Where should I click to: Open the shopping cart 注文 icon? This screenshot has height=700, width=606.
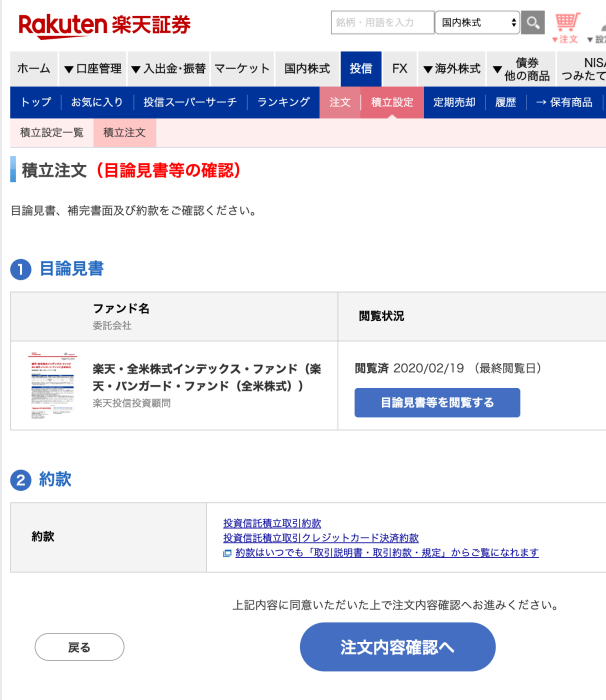pos(567,22)
